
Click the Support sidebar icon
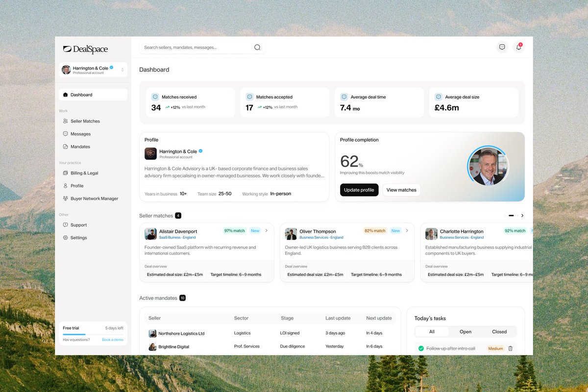click(x=66, y=225)
